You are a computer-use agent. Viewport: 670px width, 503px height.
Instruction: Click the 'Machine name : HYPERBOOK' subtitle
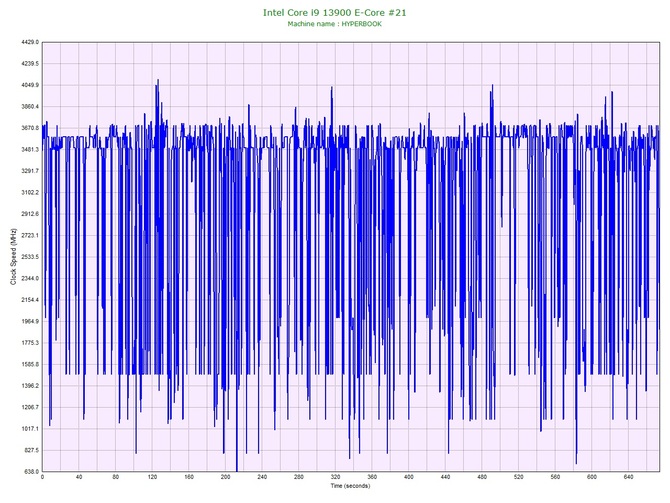click(x=335, y=24)
